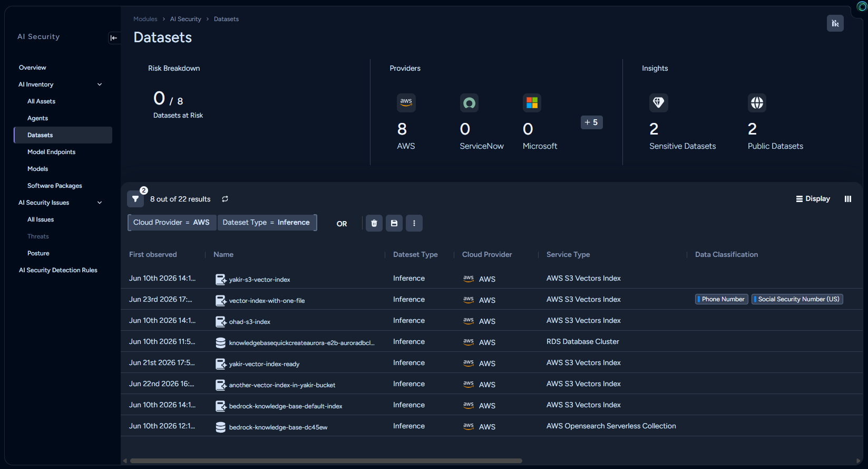
Task: Click the Public Datasets globe icon
Action: (x=757, y=102)
